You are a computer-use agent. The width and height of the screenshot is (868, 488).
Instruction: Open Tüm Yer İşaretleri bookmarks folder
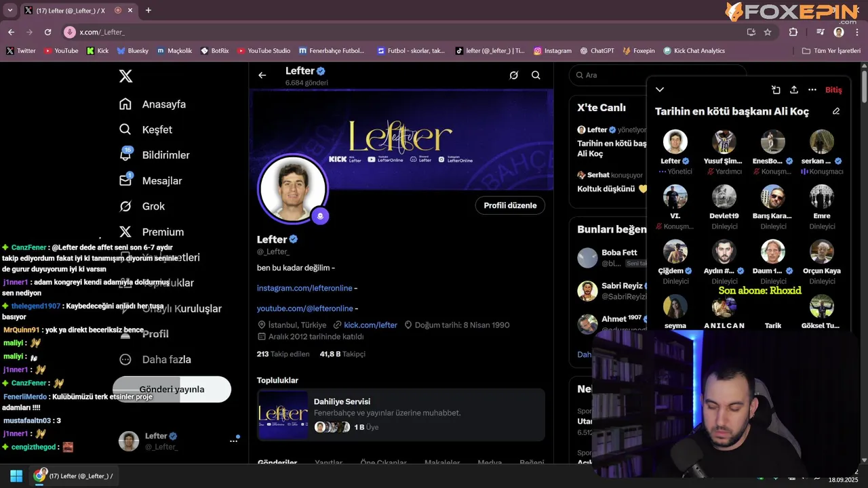click(831, 51)
